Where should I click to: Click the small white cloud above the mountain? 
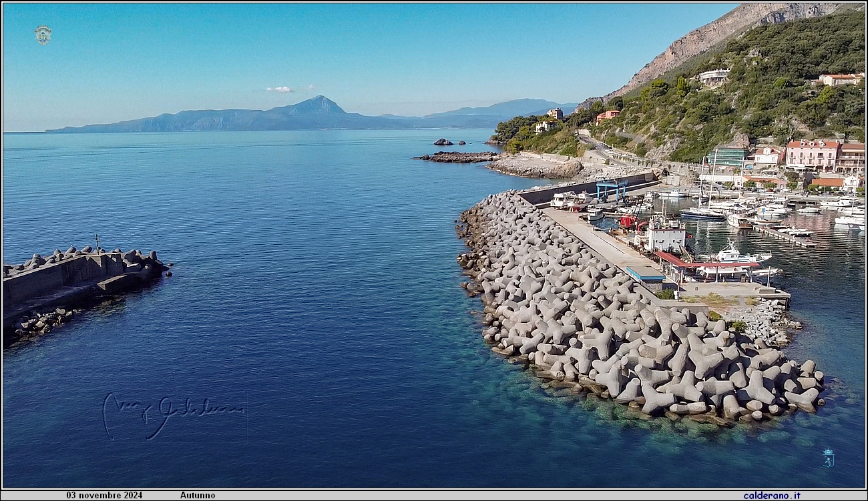pos(279,89)
